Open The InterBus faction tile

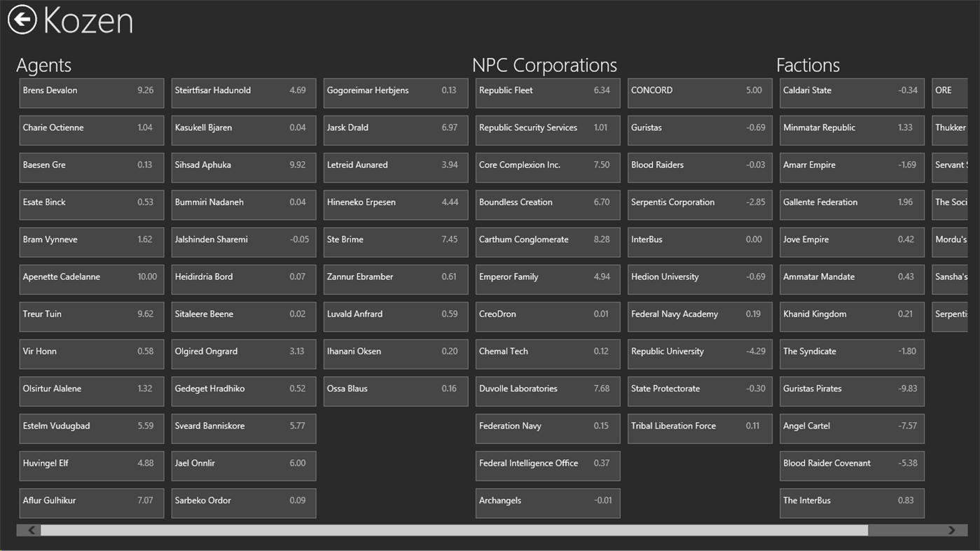tap(852, 503)
